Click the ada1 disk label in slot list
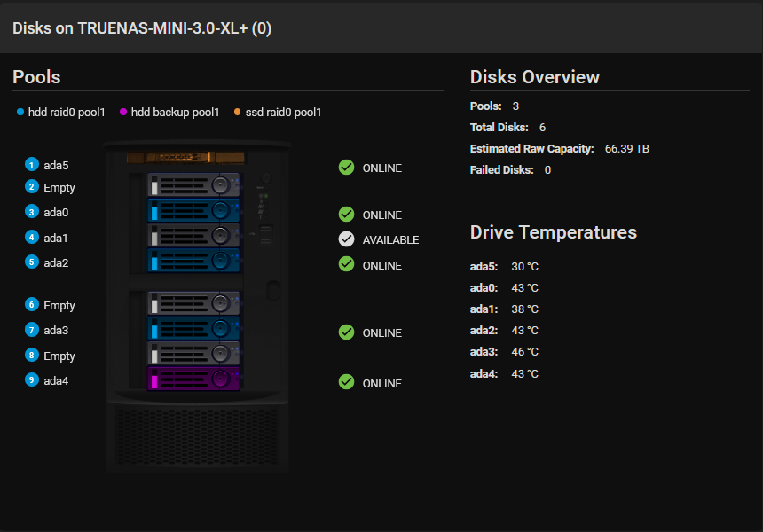 point(56,239)
